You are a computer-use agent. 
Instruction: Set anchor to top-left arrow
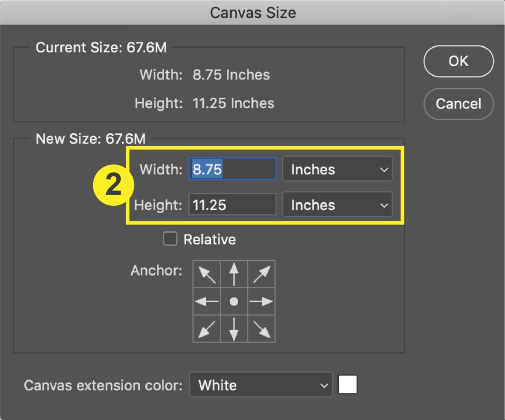(x=207, y=274)
